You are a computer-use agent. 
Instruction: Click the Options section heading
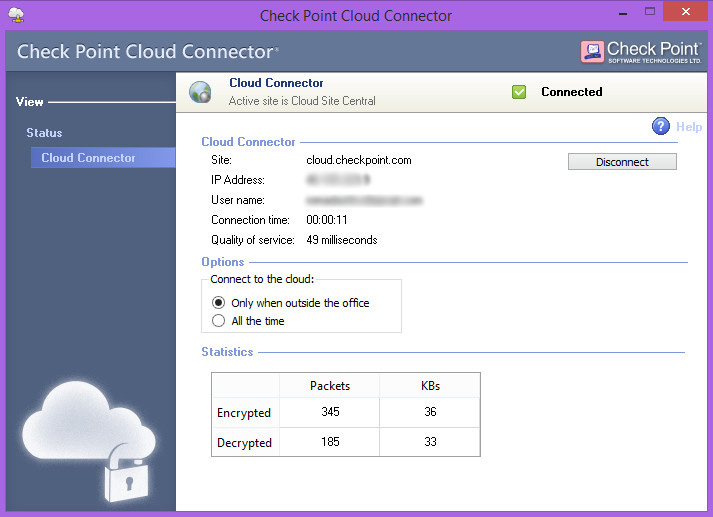pos(223,262)
